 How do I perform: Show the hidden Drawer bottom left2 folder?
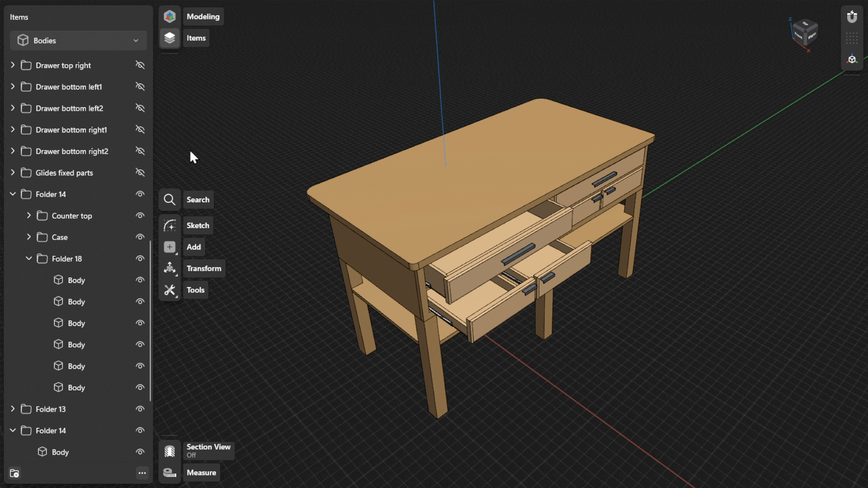140,108
